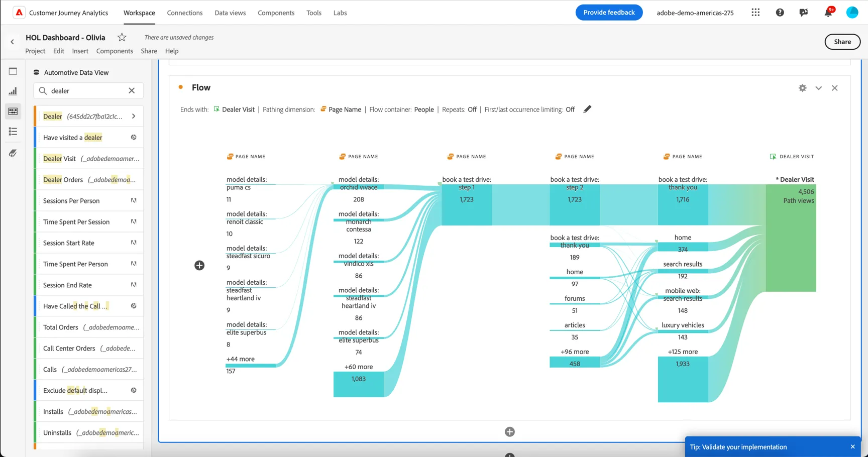Open the help question mark icon
This screenshot has height=457, width=868.
coord(780,13)
